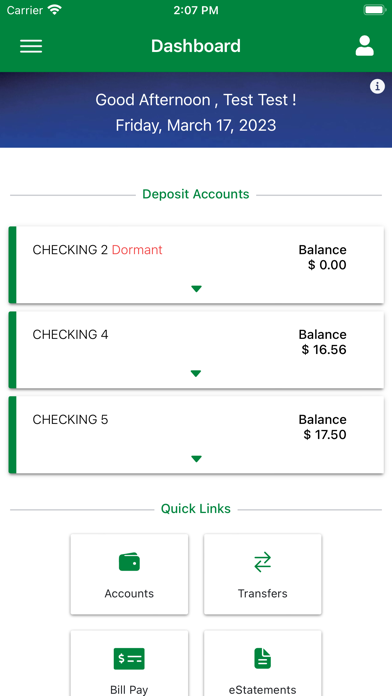Screen dimensions: 392x696
Task: Tap the Transfers arrows icon
Action: click(x=262, y=562)
